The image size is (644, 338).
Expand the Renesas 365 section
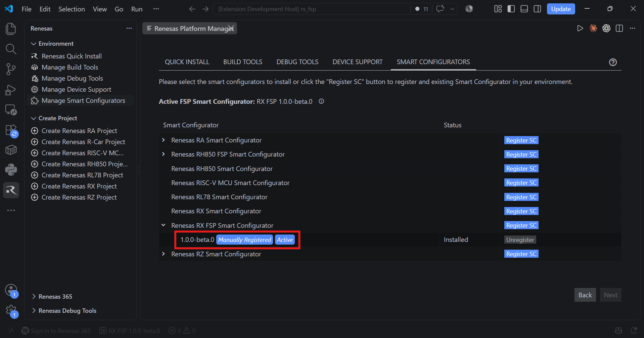tap(34, 297)
